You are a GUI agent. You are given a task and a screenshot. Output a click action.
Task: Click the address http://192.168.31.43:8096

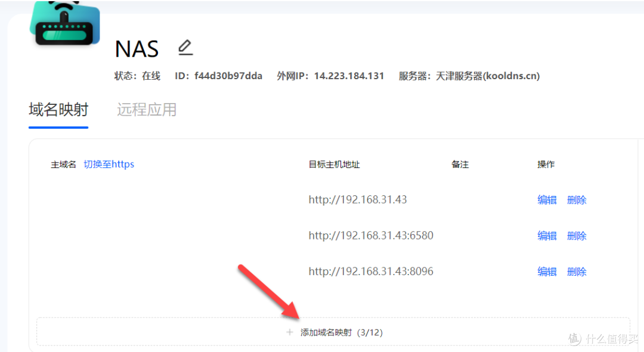coord(371,271)
